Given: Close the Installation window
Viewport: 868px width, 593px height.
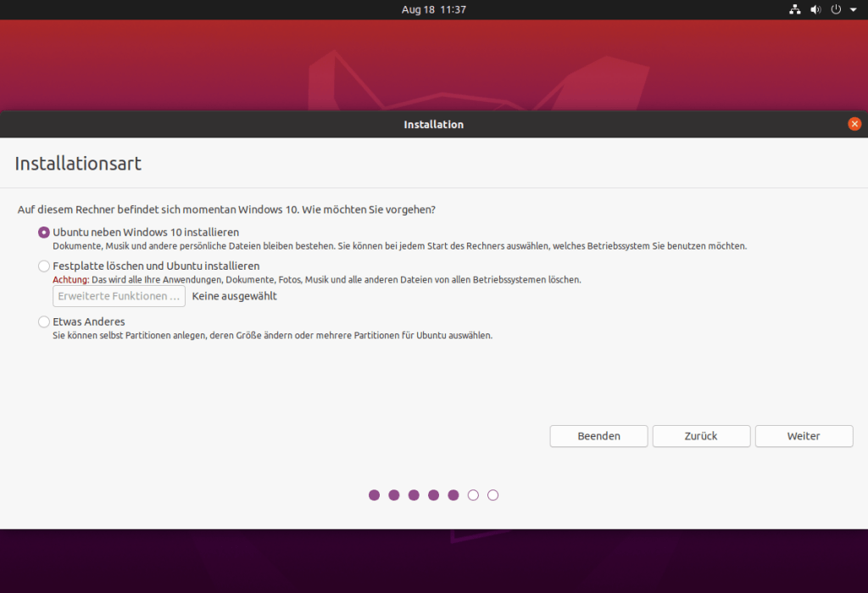Looking at the screenshot, I should (854, 124).
